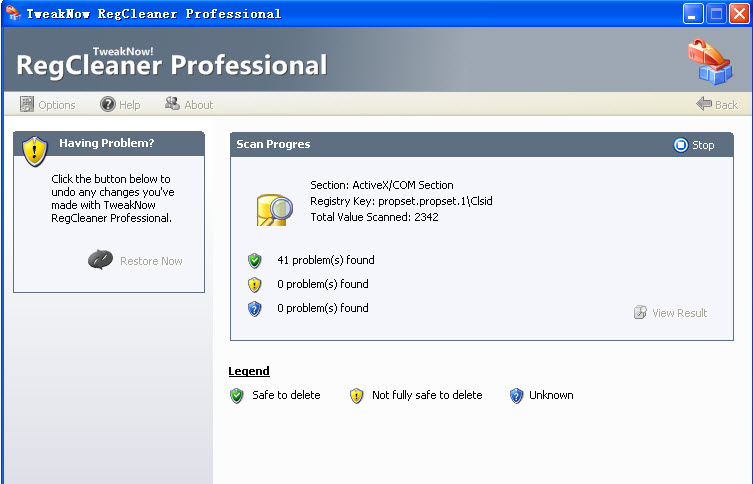Click the Not fully safe legend shield

coord(357,396)
